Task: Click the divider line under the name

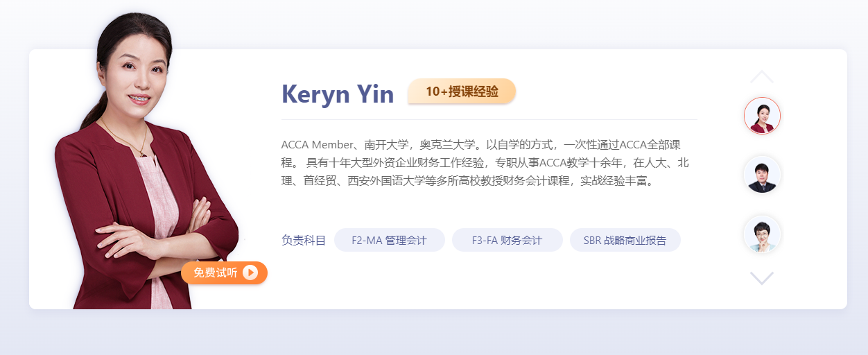Action: pyautogui.click(x=489, y=120)
